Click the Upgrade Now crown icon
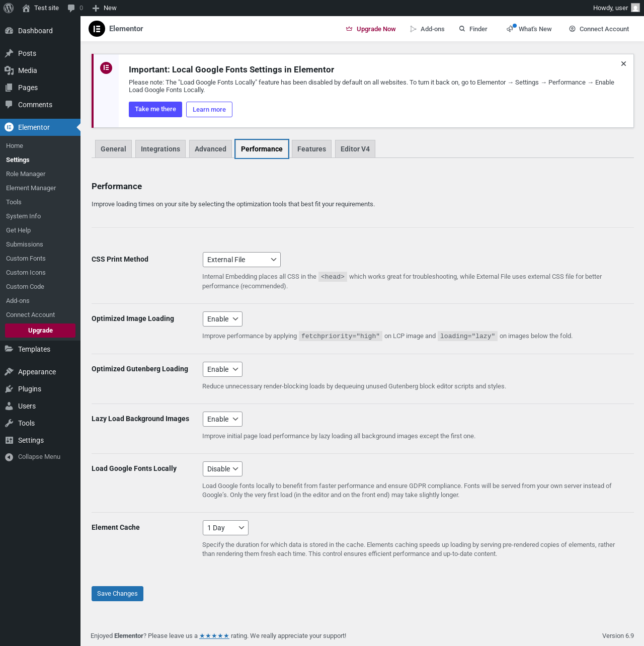The image size is (644, 646). (349, 29)
